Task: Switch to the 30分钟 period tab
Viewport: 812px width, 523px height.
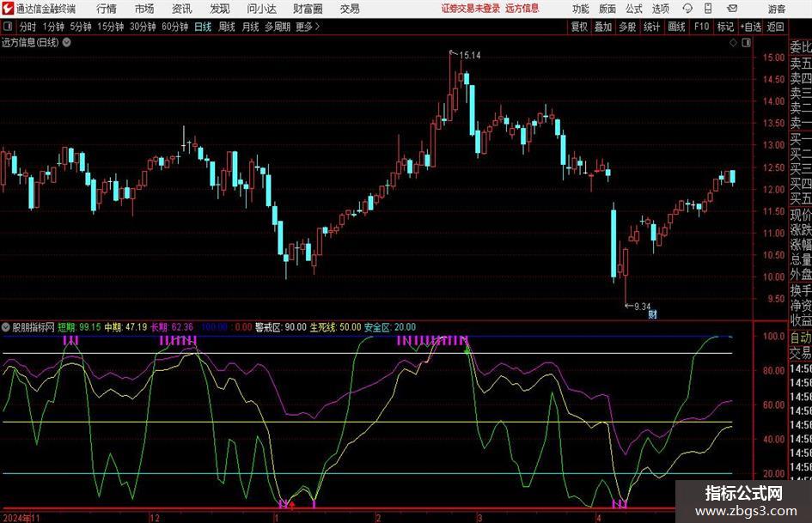Action: tap(143, 27)
